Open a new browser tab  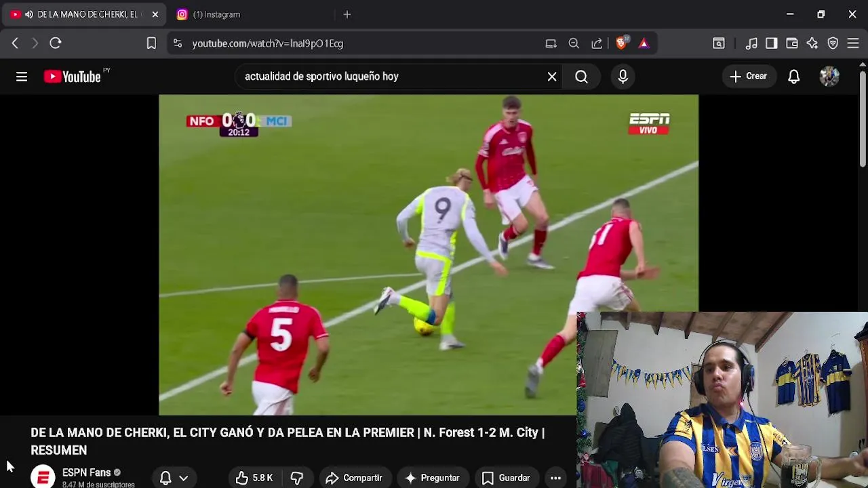[x=347, y=14]
